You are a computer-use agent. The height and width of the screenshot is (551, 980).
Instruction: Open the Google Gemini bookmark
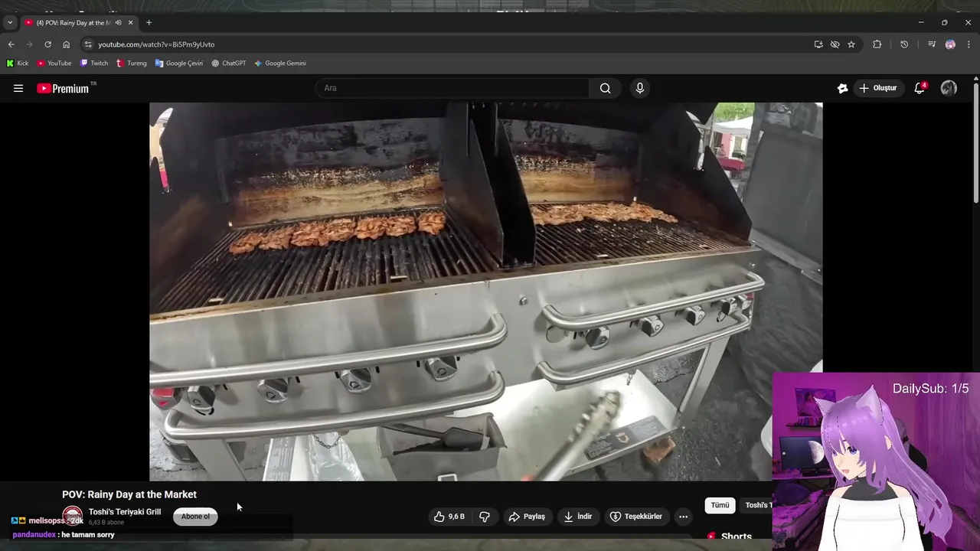coord(280,64)
